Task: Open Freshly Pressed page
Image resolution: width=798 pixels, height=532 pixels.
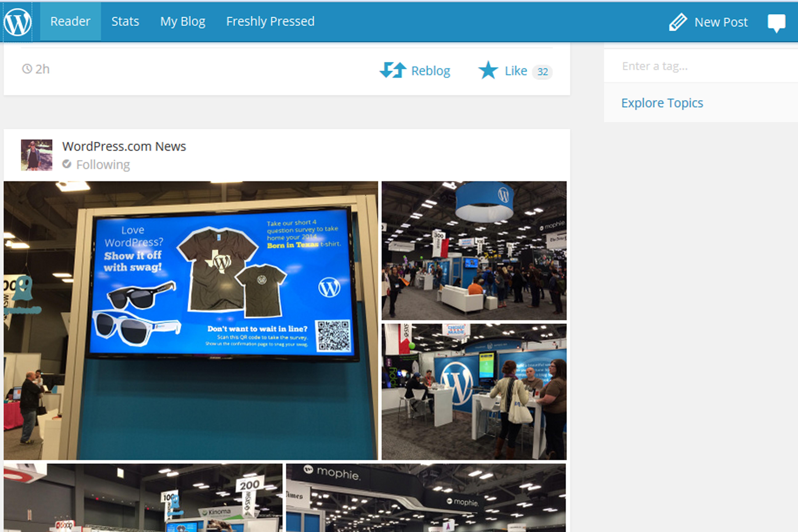Action: point(270,22)
